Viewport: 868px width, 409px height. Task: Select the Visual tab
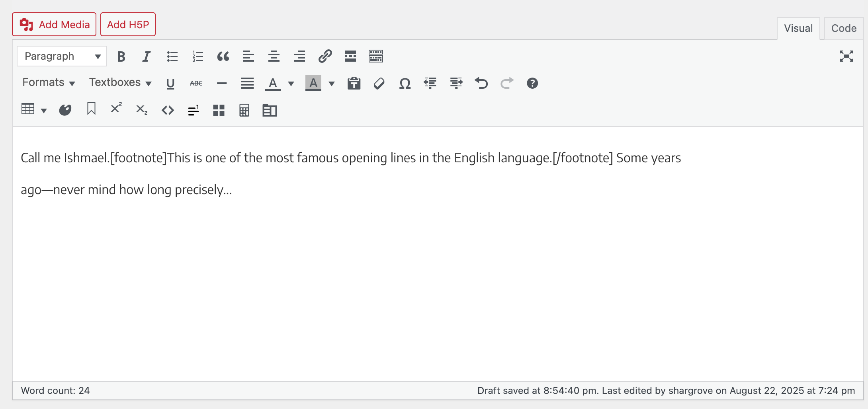click(x=798, y=28)
